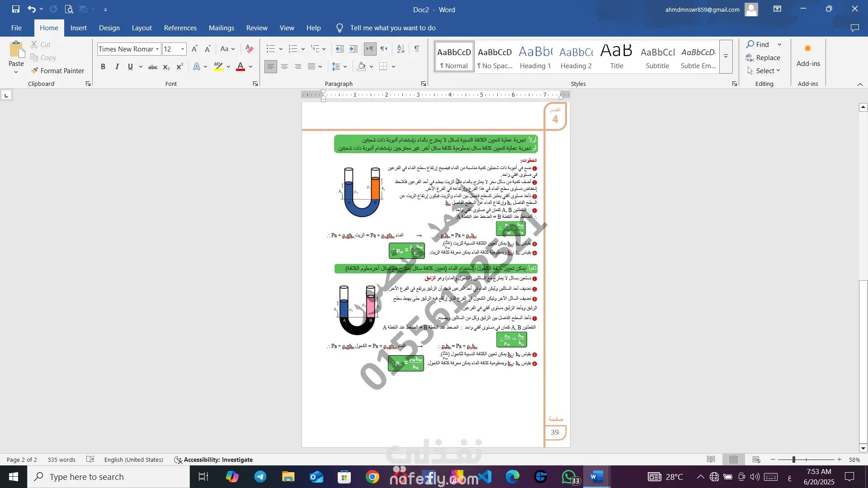This screenshot has width=868, height=488.
Task: Increase indent of the paragraph
Action: (x=354, y=49)
